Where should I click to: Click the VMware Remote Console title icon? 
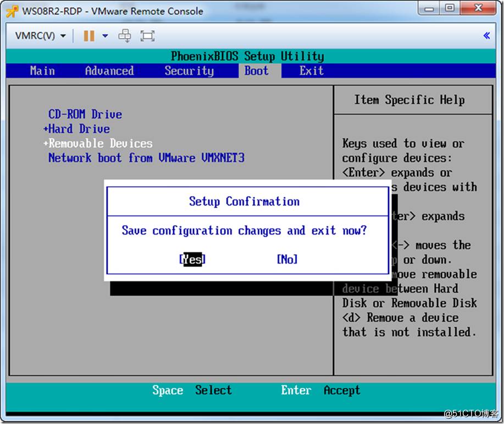tap(12, 11)
